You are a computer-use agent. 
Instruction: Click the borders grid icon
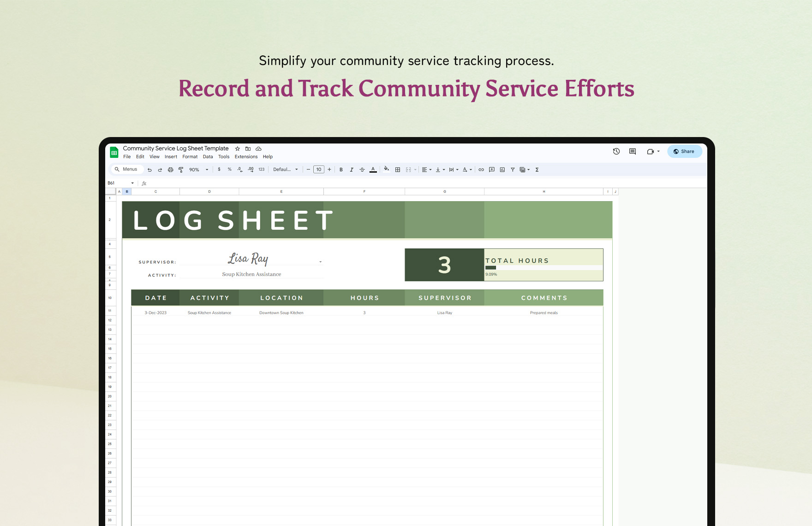[x=398, y=170]
